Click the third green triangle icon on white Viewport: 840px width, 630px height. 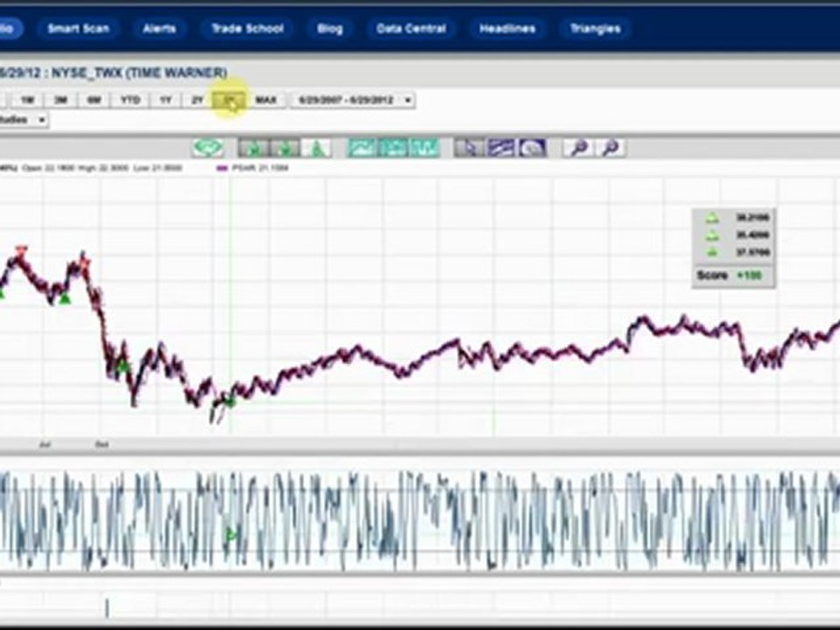click(316, 148)
